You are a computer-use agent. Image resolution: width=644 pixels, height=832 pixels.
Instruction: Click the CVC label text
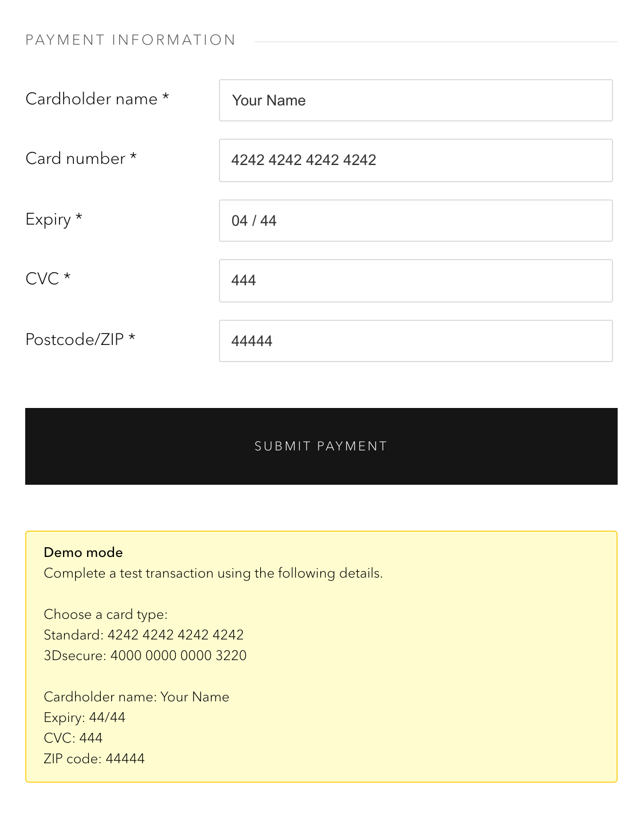tap(48, 279)
